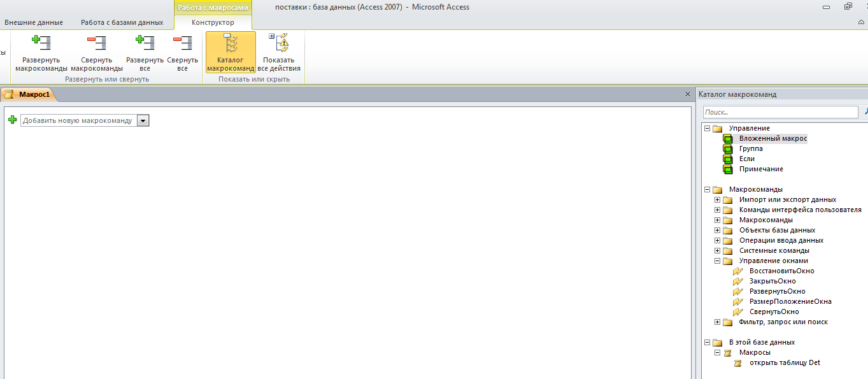Select the Примечание block icon
This screenshot has height=379, width=868.
(x=728, y=169)
